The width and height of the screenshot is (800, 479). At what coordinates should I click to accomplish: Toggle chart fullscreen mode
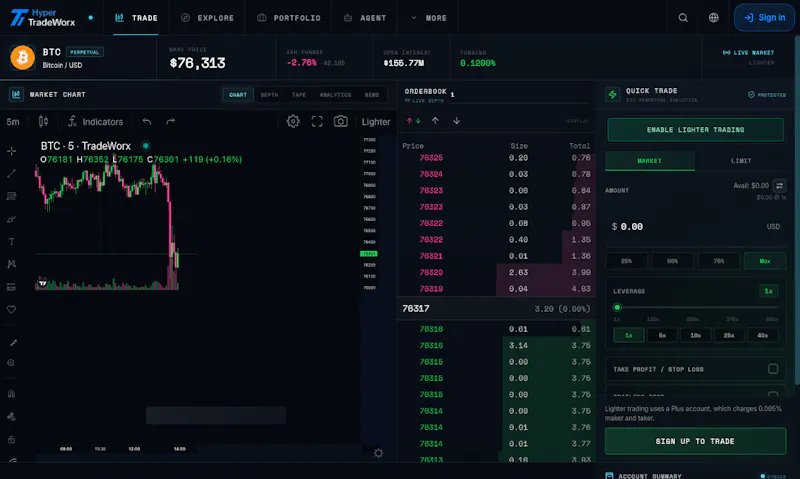point(317,121)
